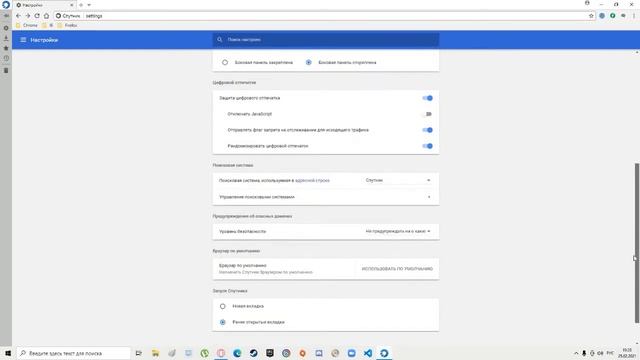Open Microsoft Edge from the taskbar
Viewport: 640px width, 360px height.
coord(237,353)
